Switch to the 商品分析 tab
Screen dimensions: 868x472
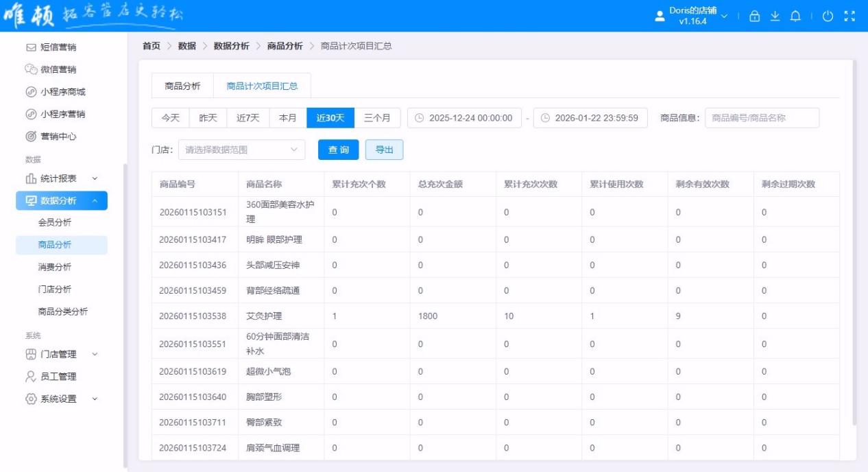(x=182, y=86)
